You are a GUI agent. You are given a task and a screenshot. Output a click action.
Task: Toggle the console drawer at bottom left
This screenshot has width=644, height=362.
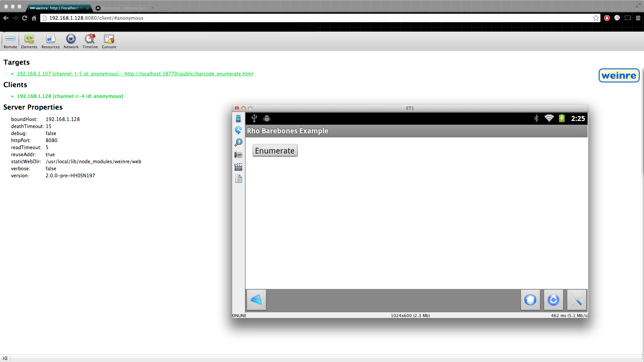[5, 358]
